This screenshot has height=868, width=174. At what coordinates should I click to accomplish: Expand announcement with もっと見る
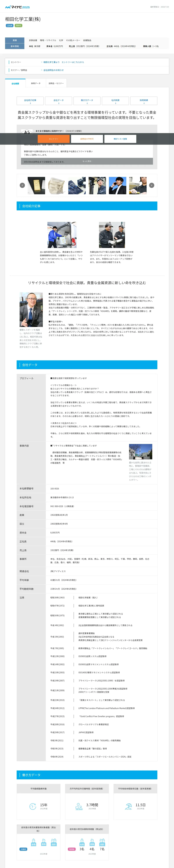coord(87,161)
